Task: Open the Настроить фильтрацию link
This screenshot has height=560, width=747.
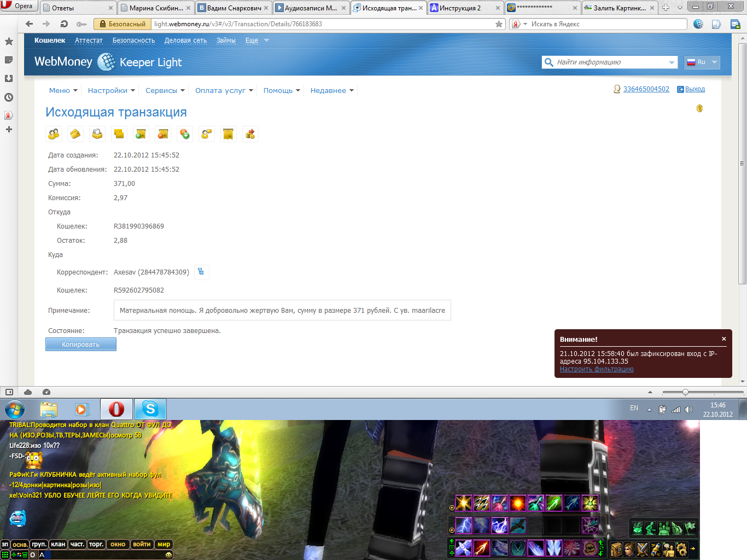Action: tap(597, 369)
